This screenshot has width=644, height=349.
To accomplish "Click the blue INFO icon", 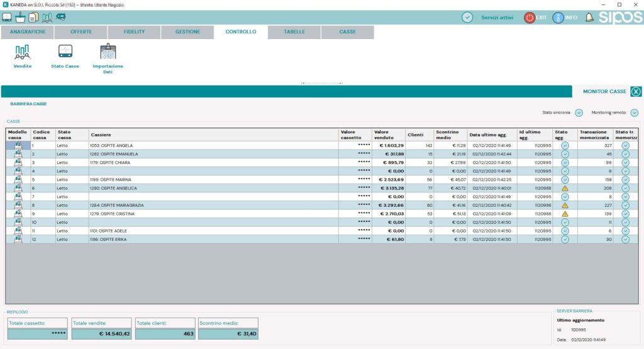I will tap(558, 18).
